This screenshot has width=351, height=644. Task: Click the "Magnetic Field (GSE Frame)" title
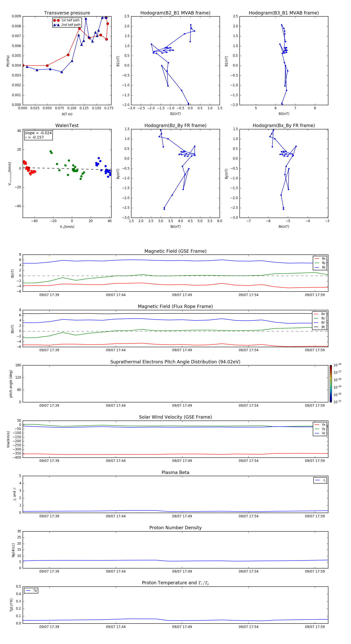coord(175,251)
